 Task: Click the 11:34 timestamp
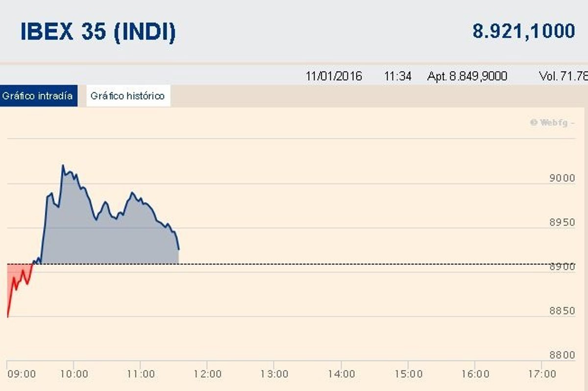click(397, 77)
